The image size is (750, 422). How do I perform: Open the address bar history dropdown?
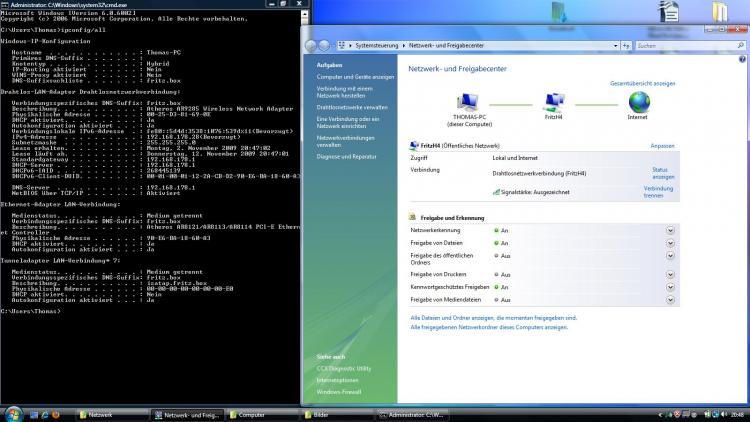tap(616, 46)
